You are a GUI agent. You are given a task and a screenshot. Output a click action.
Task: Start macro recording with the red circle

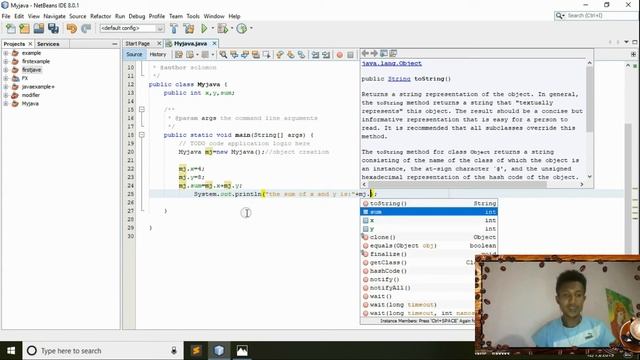coord(340,54)
